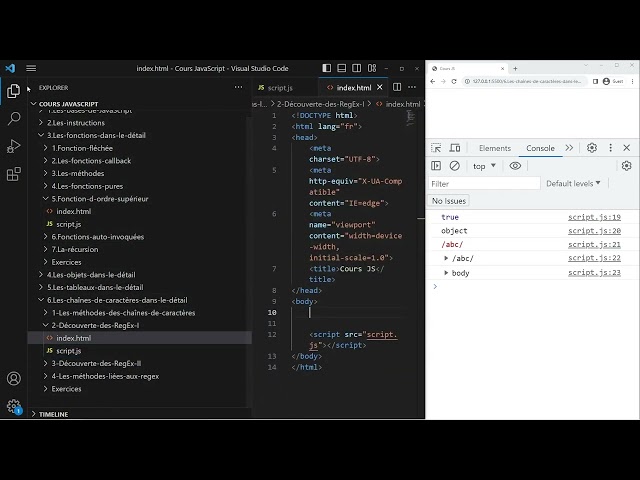Open the Customize Layout icon
The height and width of the screenshot is (480, 640).
tap(372, 68)
